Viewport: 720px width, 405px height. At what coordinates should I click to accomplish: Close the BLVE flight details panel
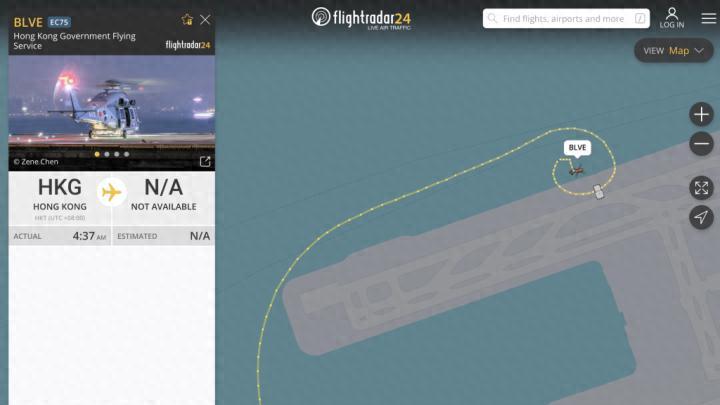coord(205,19)
